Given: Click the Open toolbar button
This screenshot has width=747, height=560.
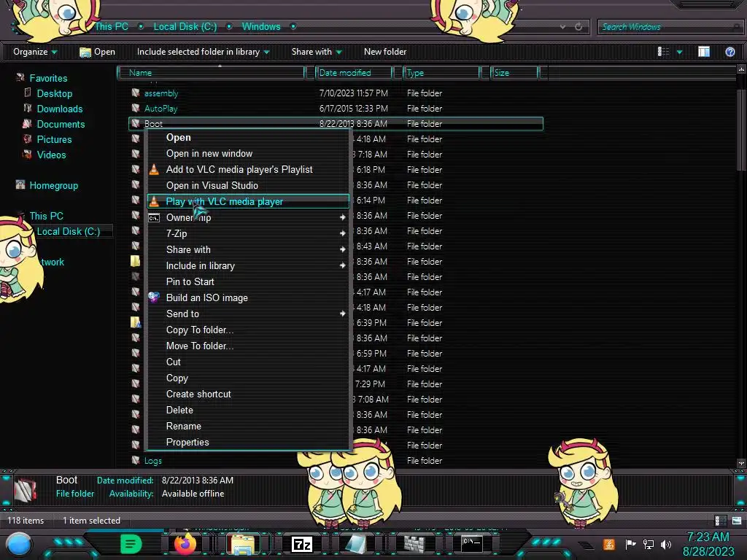Looking at the screenshot, I should click(x=97, y=52).
